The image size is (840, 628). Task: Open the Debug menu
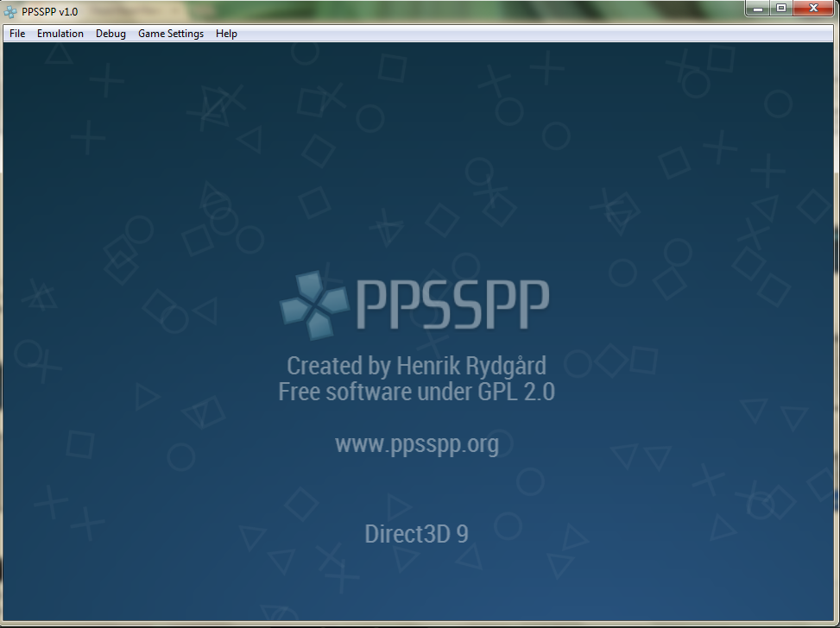coord(111,33)
